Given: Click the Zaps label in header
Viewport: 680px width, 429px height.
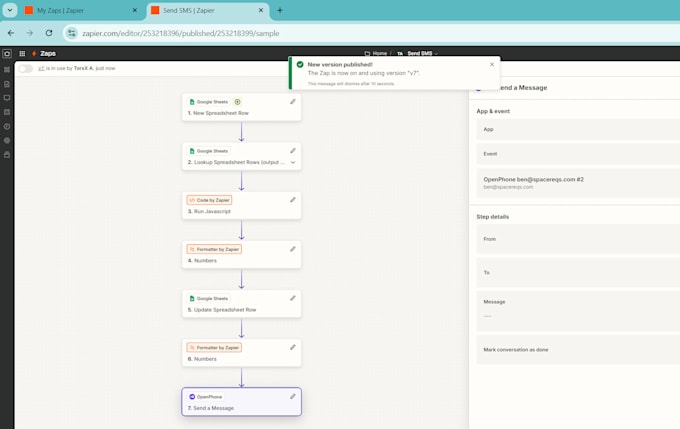Looking at the screenshot, I should (48, 53).
